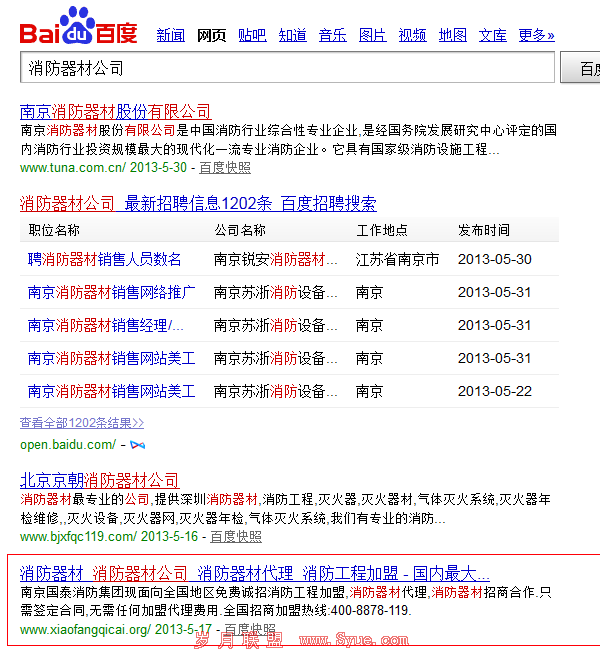The image size is (600, 650).
Task: Go to the 图片 images tab
Action: (372, 35)
